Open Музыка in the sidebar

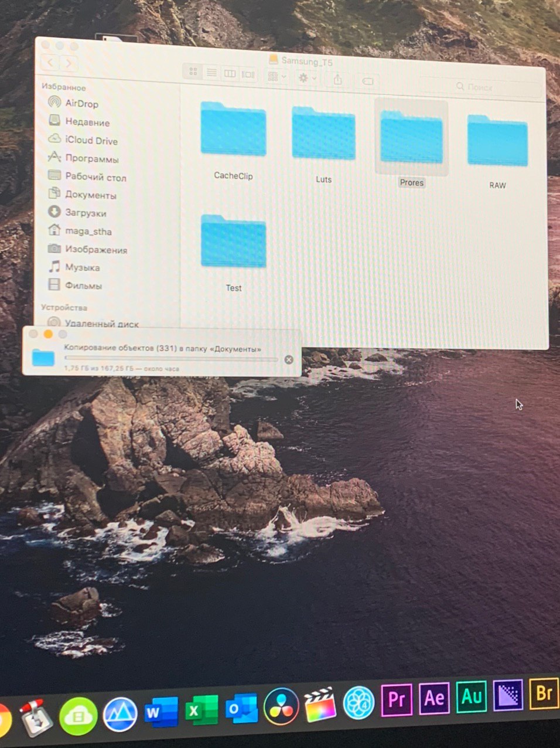[74, 267]
